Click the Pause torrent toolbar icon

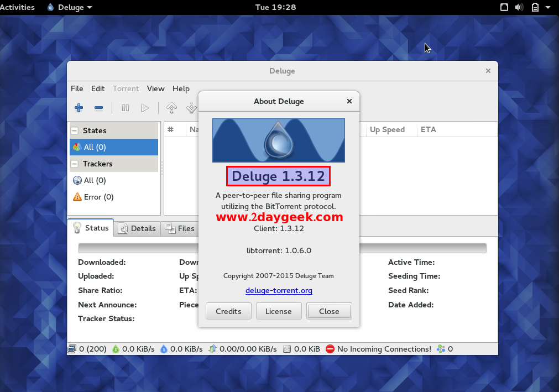click(x=126, y=108)
